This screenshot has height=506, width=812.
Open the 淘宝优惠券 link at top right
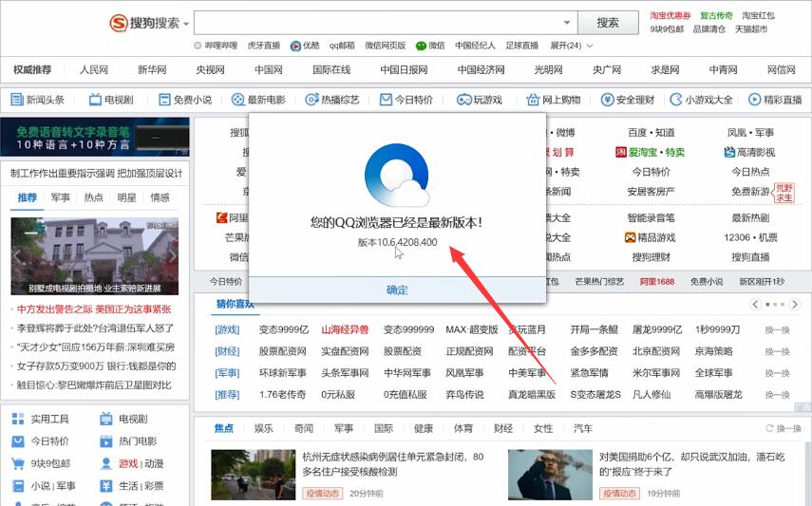[670, 15]
